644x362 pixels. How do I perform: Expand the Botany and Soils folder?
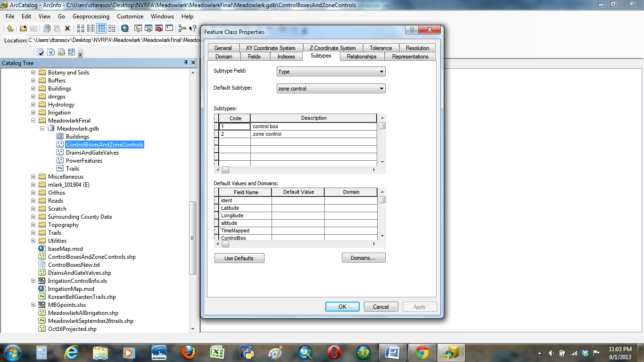click(33, 73)
